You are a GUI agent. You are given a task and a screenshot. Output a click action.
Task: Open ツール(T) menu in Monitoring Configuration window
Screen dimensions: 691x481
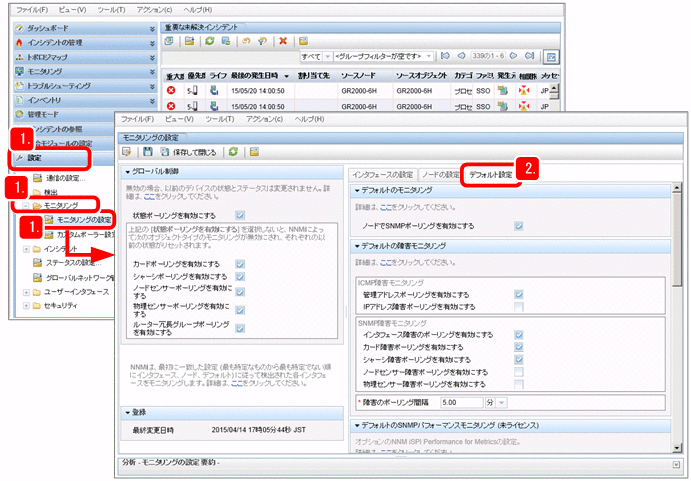(x=219, y=119)
